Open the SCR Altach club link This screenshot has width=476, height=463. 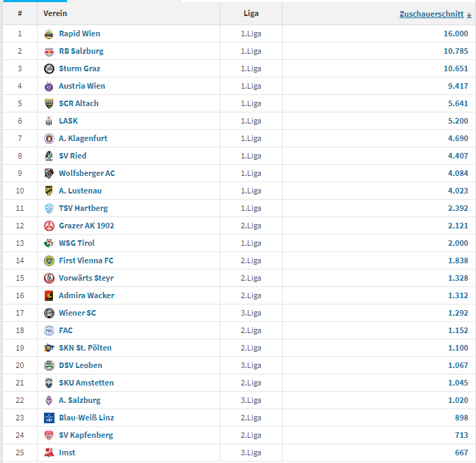(79, 103)
